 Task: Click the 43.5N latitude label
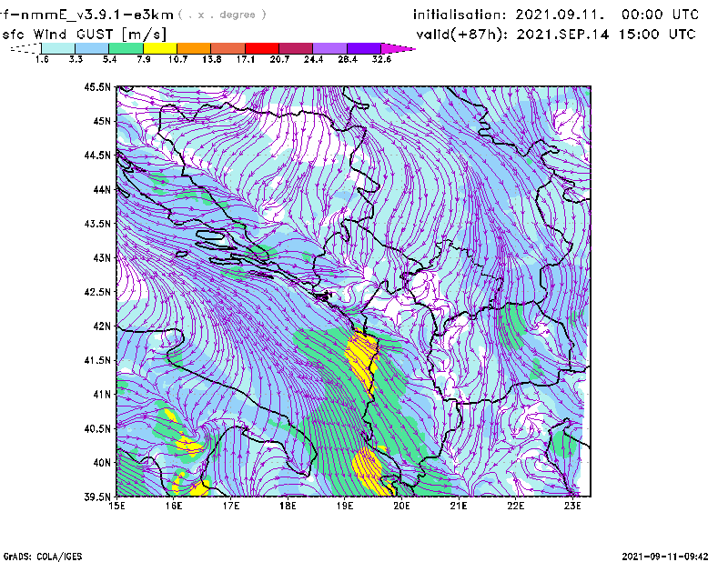tap(97, 224)
